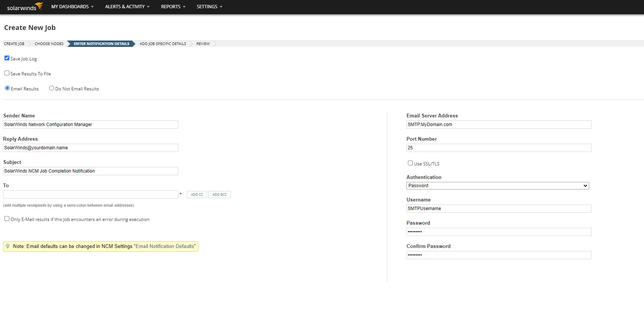The height and width of the screenshot is (317, 644).
Task: Click the Subject input field
Action: click(x=90, y=171)
